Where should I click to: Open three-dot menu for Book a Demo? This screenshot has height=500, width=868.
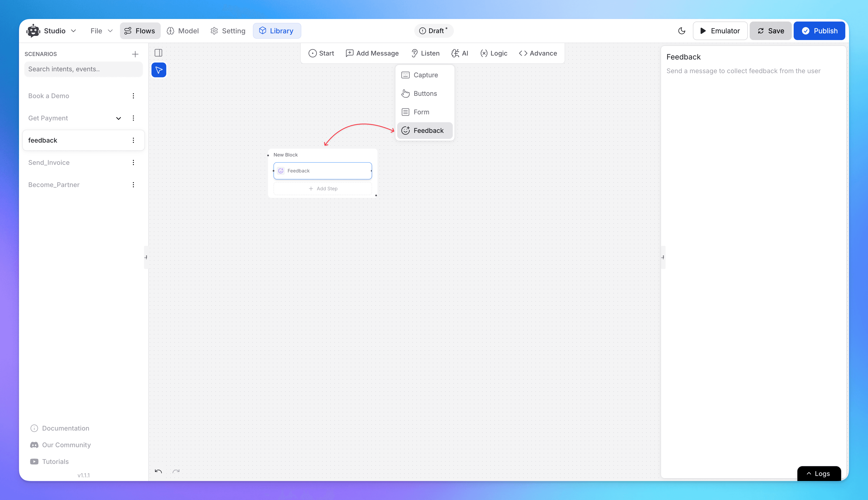pyautogui.click(x=133, y=96)
